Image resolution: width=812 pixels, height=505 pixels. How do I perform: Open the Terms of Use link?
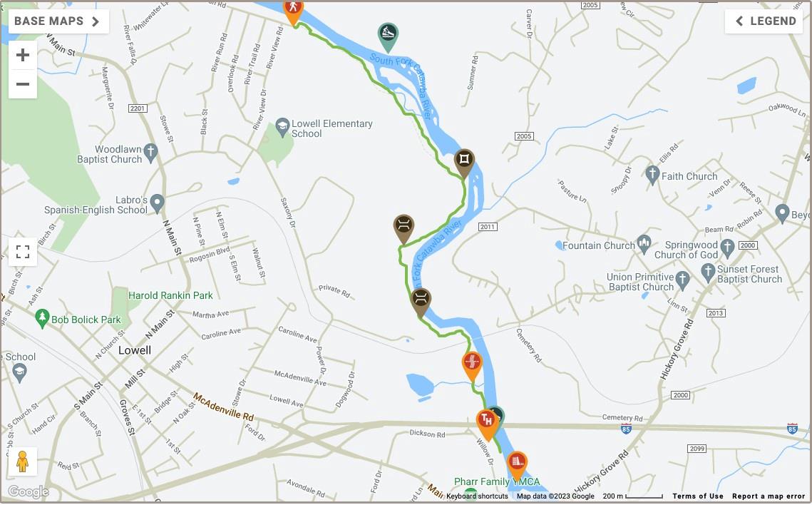(697, 496)
